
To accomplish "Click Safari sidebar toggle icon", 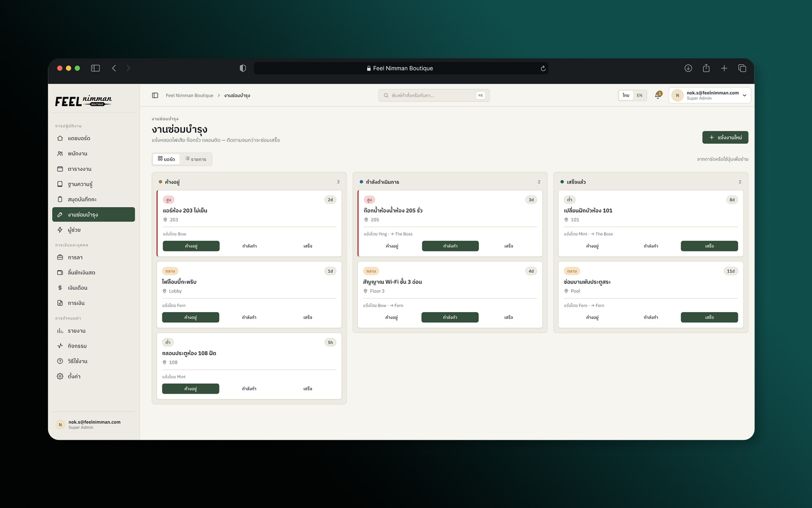I will coord(95,68).
